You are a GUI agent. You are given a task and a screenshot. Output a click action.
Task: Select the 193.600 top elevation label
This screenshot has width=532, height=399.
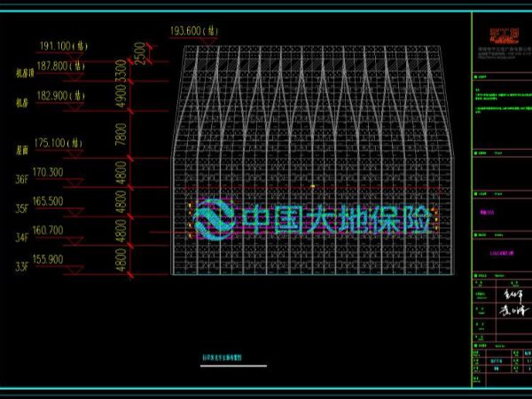(x=193, y=31)
